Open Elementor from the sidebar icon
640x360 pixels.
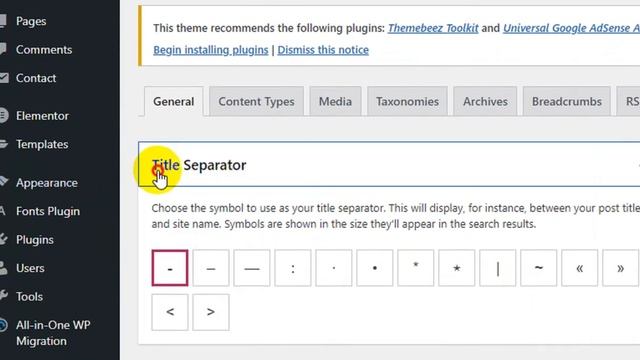click(3, 116)
